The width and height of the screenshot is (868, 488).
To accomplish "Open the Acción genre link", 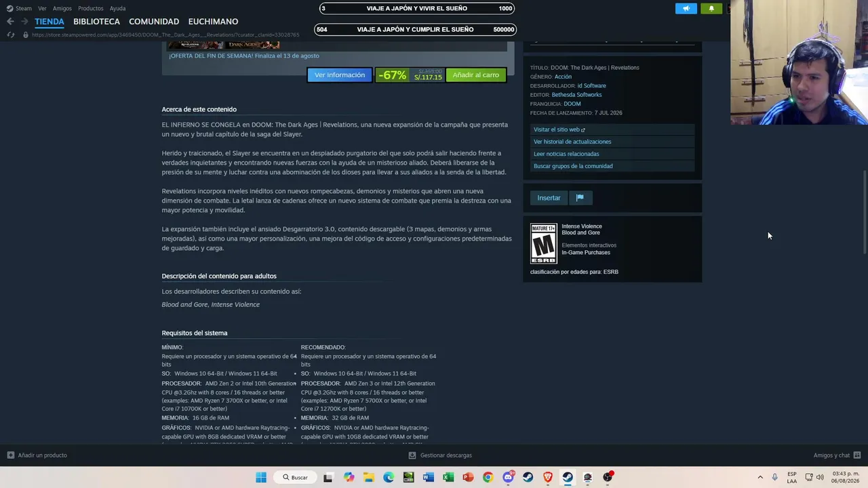I will coord(563,77).
